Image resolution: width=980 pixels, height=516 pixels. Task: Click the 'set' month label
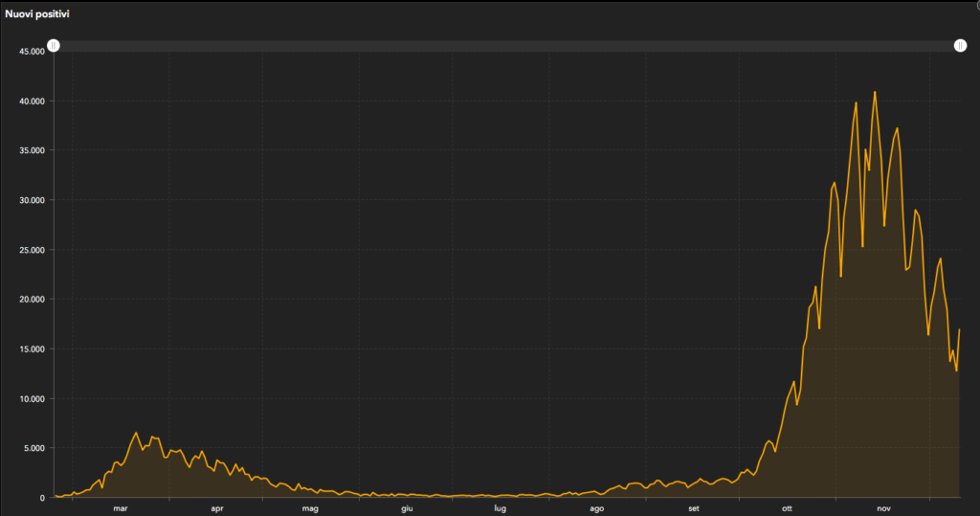pyautogui.click(x=693, y=508)
